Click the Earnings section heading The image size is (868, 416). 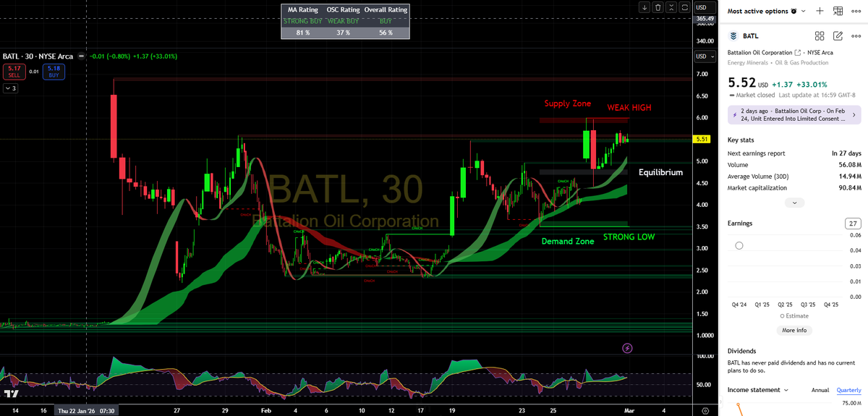point(741,224)
